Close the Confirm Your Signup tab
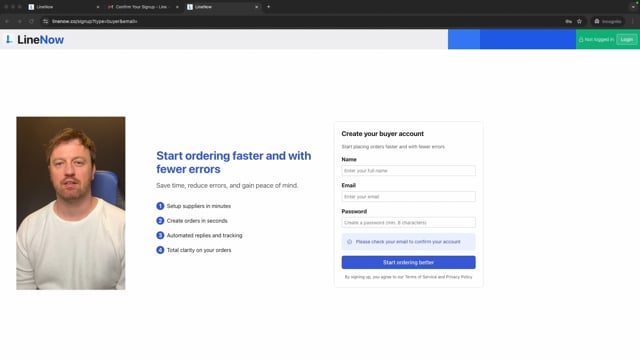 tap(177, 7)
